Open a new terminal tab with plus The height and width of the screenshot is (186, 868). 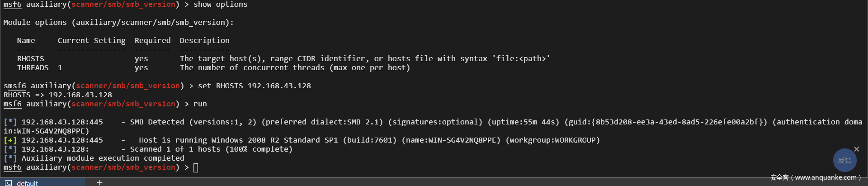99,182
